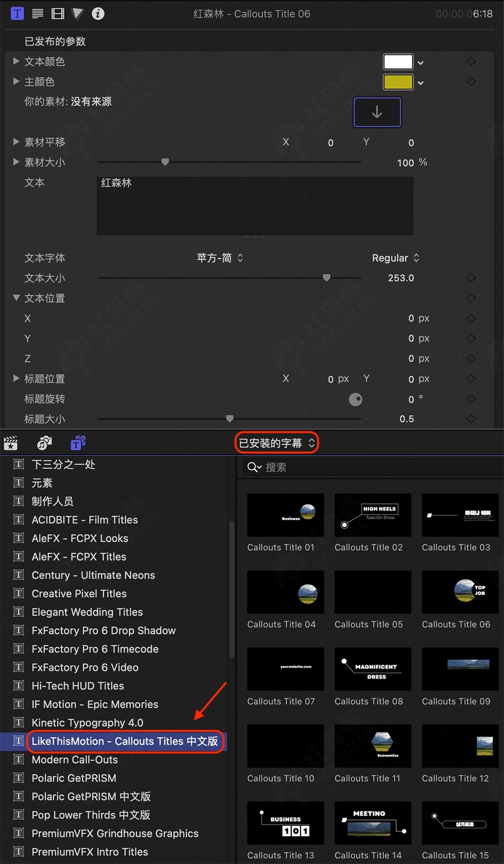This screenshot has width=504, height=864.
Task: Click the search magnifier icon
Action: coord(254,467)
